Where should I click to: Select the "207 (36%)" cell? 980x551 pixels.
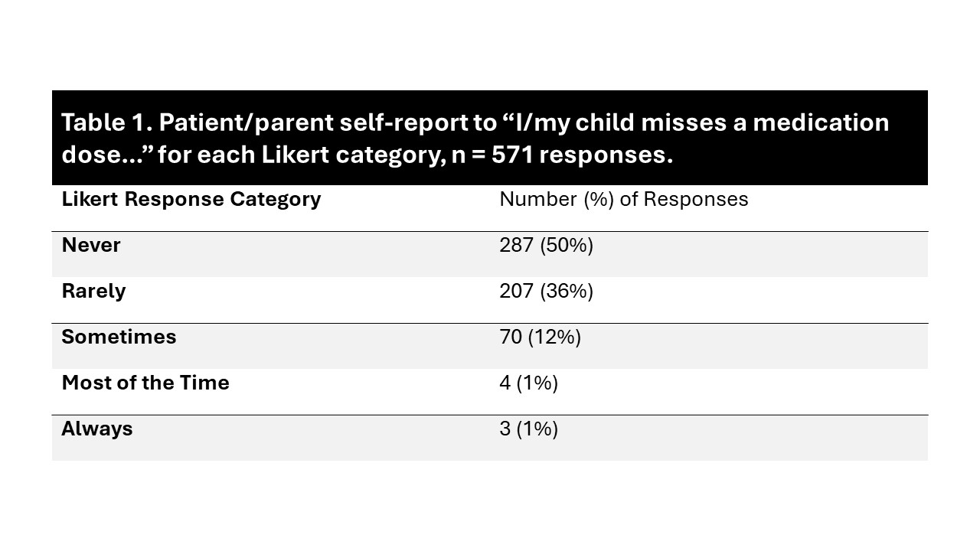pos(546,291)
